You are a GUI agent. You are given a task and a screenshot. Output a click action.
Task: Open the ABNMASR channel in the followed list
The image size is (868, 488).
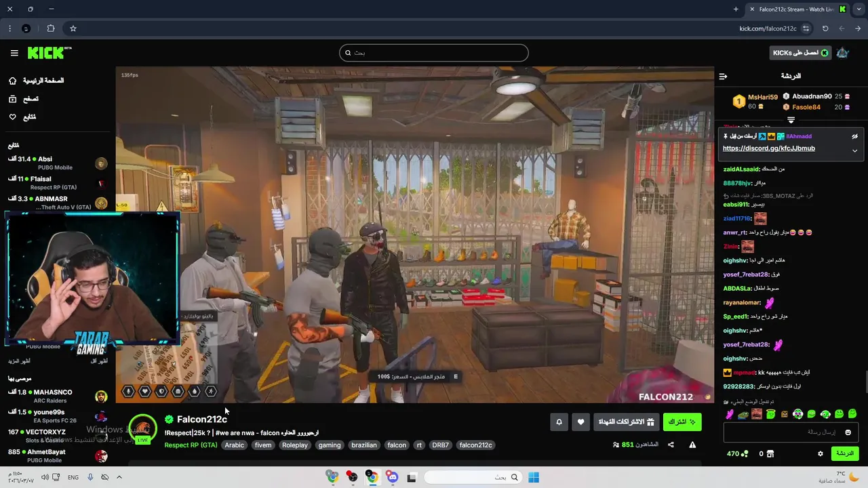coord(58,203)
